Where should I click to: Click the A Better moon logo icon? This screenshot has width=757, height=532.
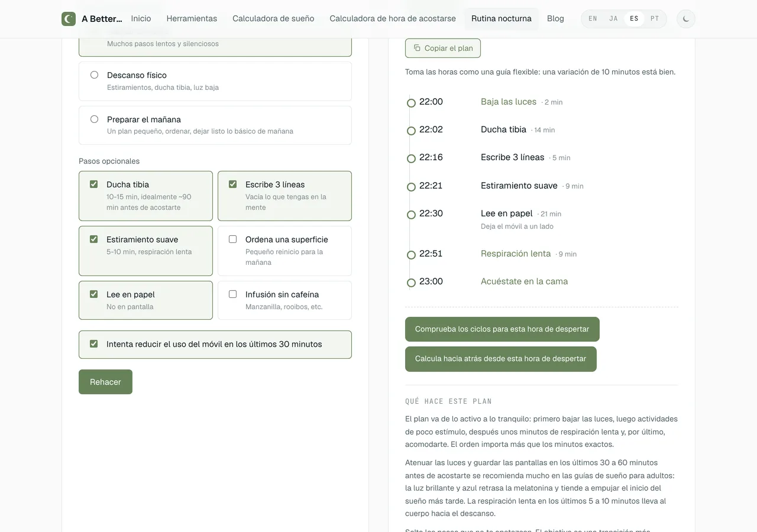pyautogui.click(x=69, y=19)
